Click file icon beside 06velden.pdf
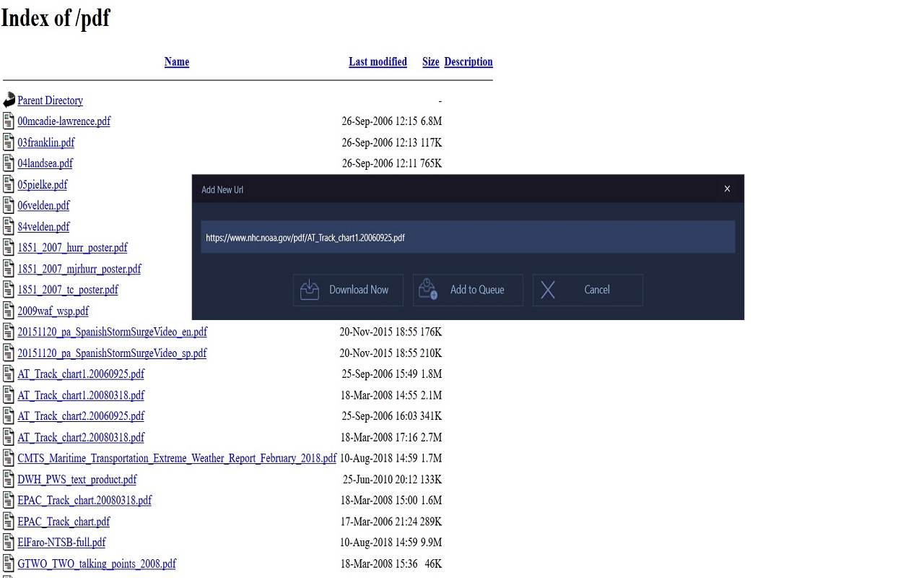 point(9,205)
